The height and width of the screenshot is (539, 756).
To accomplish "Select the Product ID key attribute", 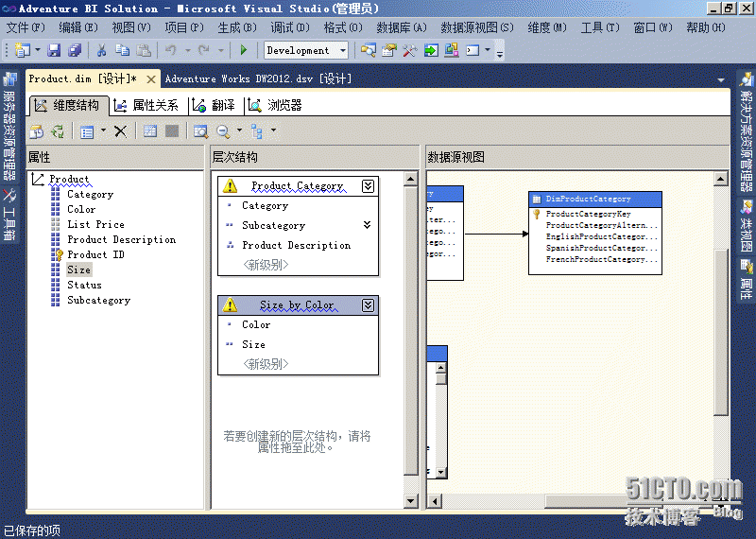I will click(x=95, y=254).
